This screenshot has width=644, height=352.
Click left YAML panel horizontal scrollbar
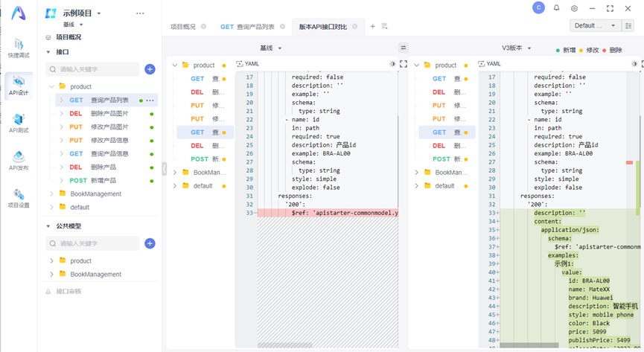tap(285, 345)
